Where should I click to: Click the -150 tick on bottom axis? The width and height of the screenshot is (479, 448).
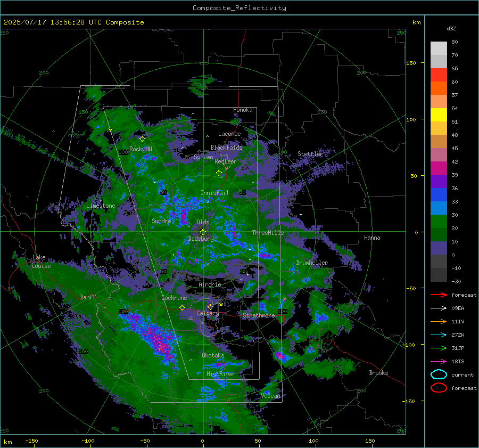[31, 441]
